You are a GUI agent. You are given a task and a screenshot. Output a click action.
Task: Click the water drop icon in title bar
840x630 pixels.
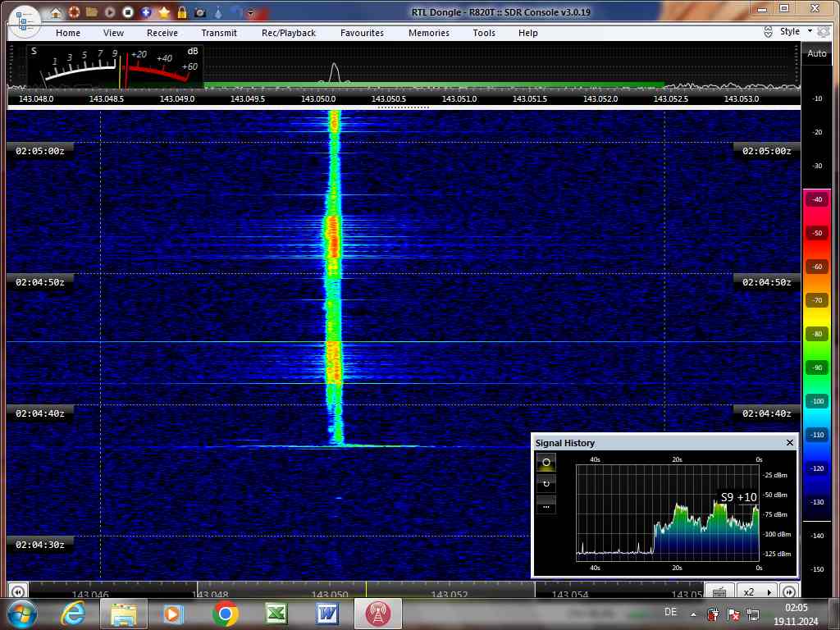[218, 11]
